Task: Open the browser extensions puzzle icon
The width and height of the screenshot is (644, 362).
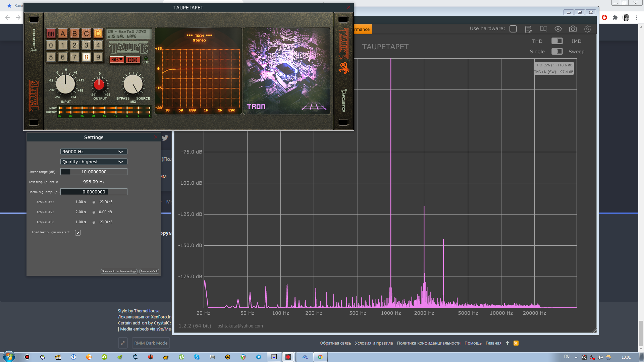Action: [615, 17]
